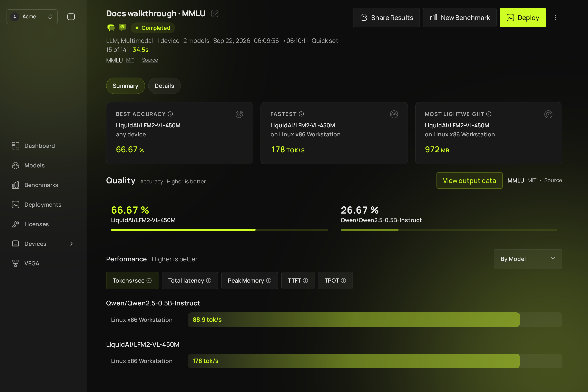Click the edit pencil icon beside title

(x=215, y=13)
